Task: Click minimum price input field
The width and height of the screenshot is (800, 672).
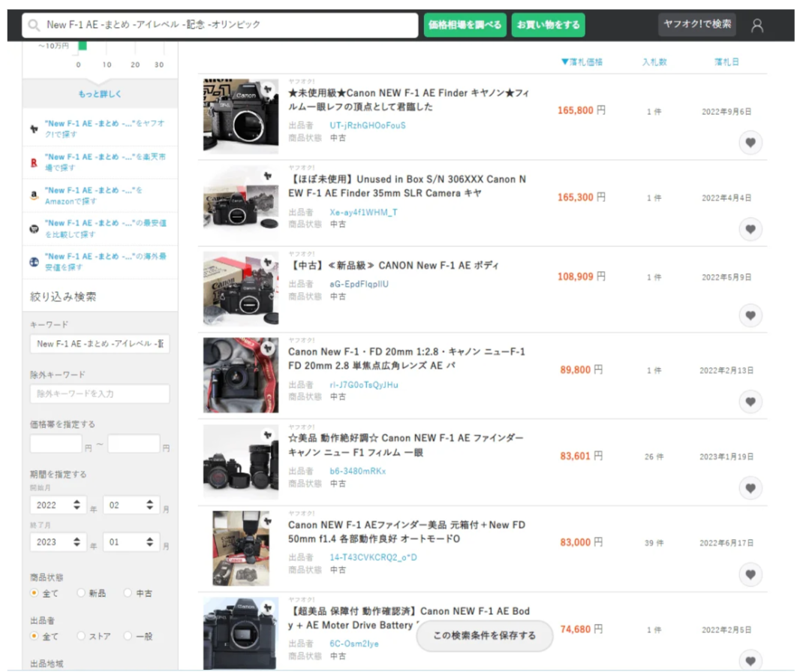Action: (x=56, y=444)
